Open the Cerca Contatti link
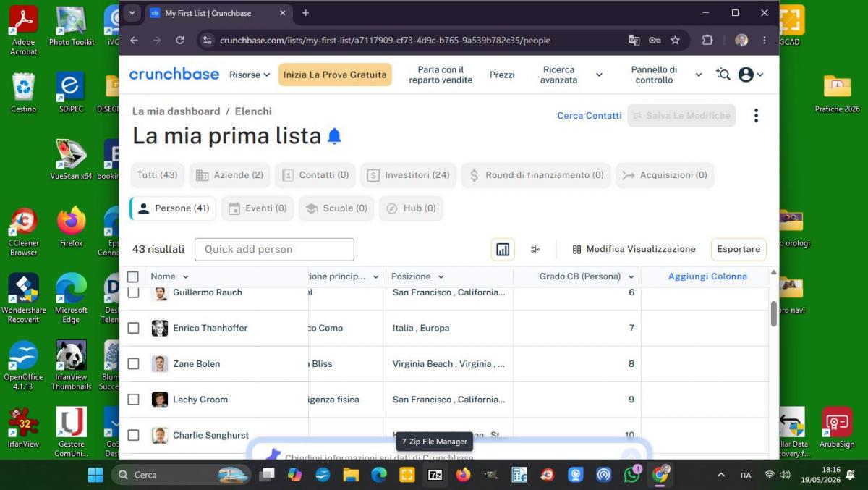Viewport: 868px width, 490px height. coord(590,116)
